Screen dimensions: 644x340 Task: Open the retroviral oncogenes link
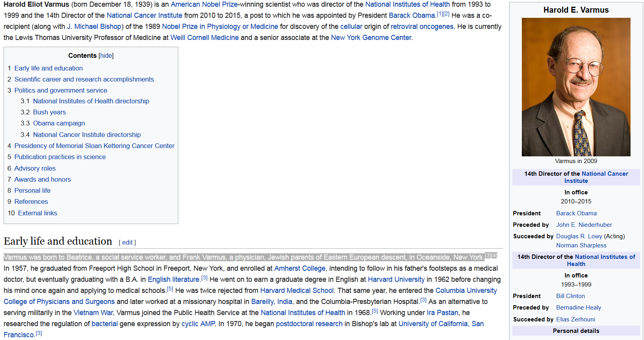click(422, 27)
